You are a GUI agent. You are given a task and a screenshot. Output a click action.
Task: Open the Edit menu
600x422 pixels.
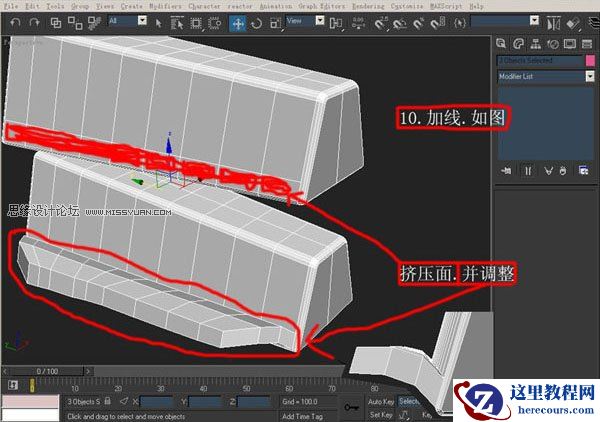(x=32, y=6)
